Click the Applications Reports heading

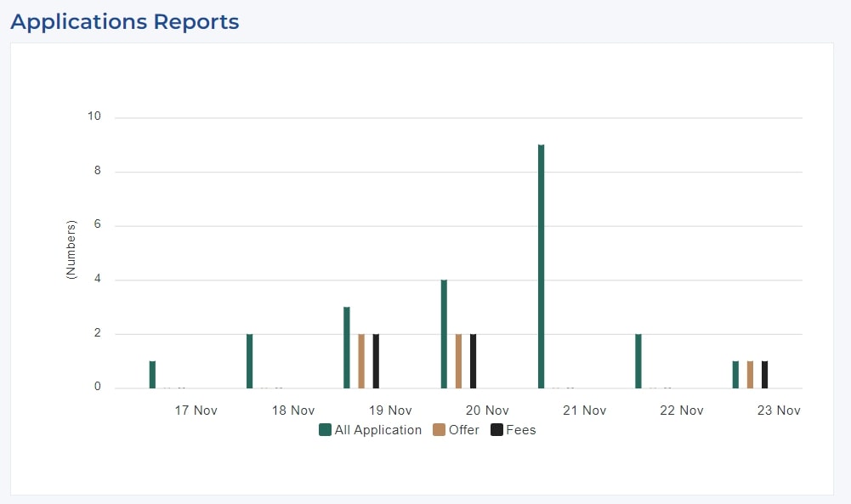(124, 22)
